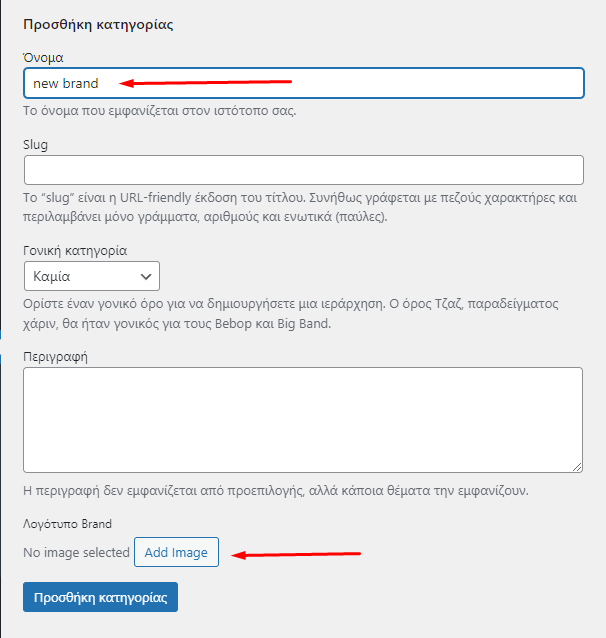Submit with the blue Προσθήκη κατηγορίας button

coord(100,598)
